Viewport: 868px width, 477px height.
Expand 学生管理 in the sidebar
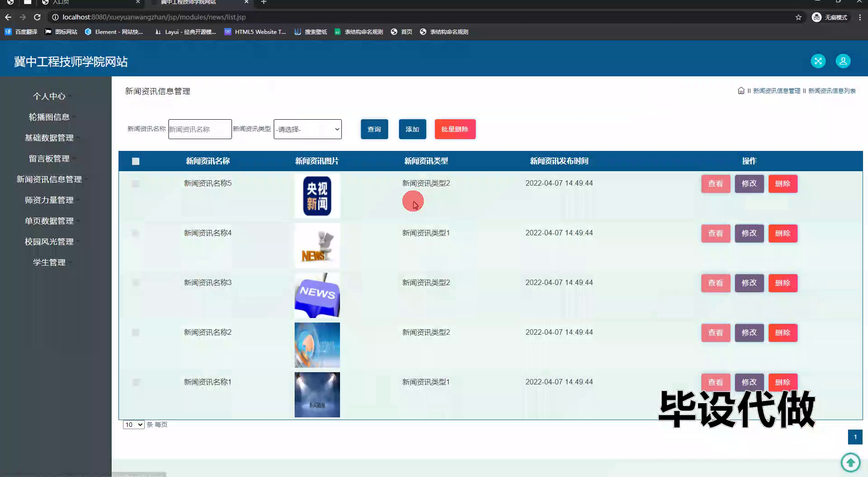[x=49, y=262]
